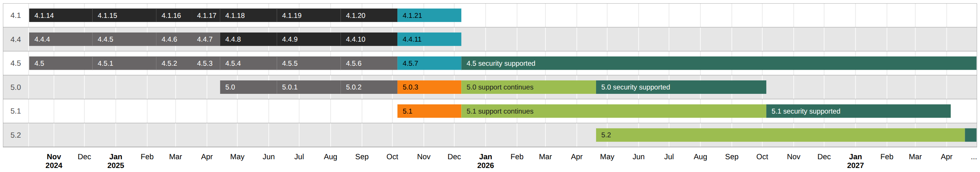Select the orange 5.0.3 segment
The image size is (980, 172).
pyautogui.click(x=429, y=87)
